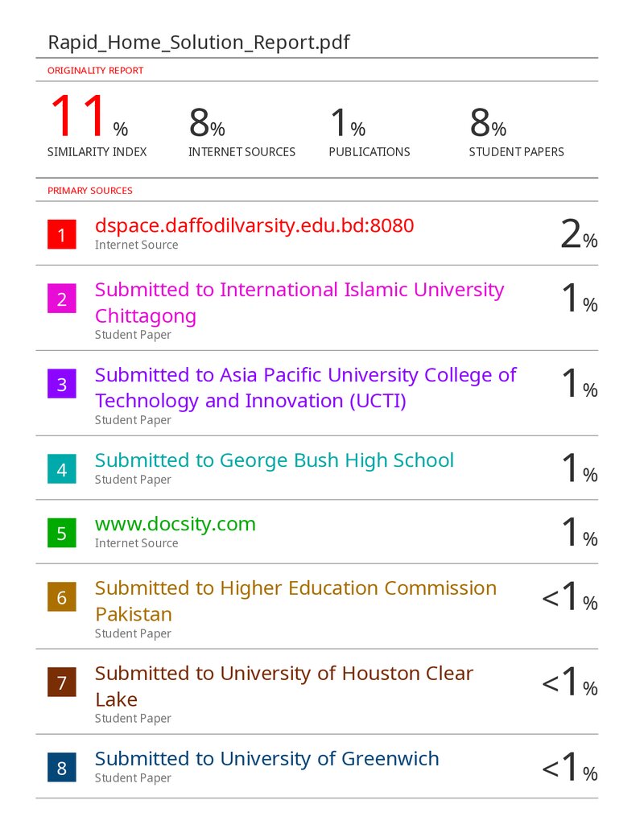Open University of Houston Clear Lake source
The width and height of the screenshot is (644, 833).
283,686
